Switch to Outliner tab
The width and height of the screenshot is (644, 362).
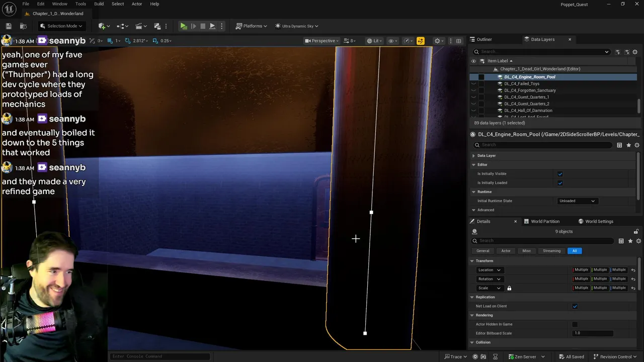click(484, 39)
